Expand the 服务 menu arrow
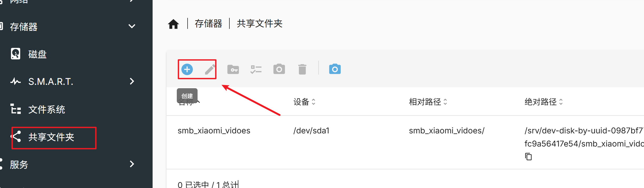The height and width of the screenshot is (188, 644). click(x=132, y=164)
